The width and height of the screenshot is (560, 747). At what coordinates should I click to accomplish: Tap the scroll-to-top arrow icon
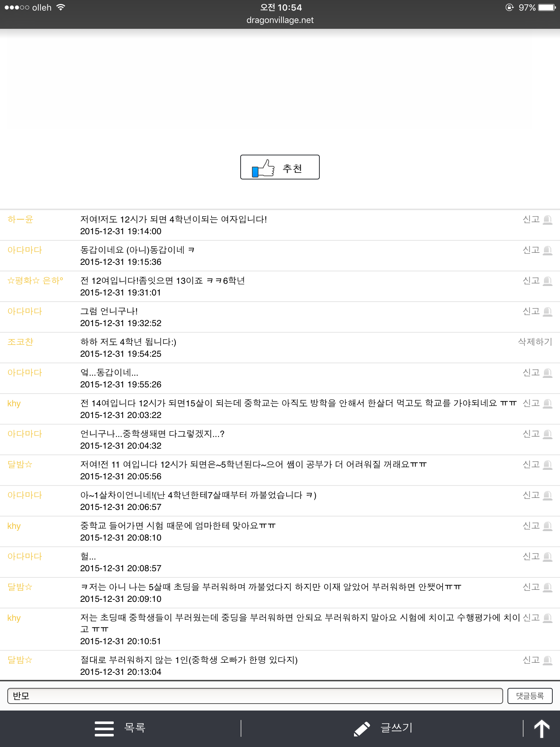(541, 728)
